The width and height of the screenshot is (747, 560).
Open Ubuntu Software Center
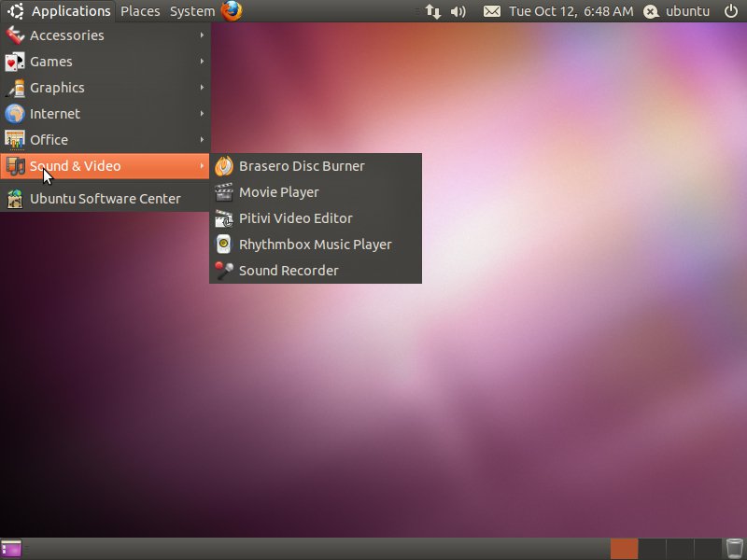coord(105,199)
